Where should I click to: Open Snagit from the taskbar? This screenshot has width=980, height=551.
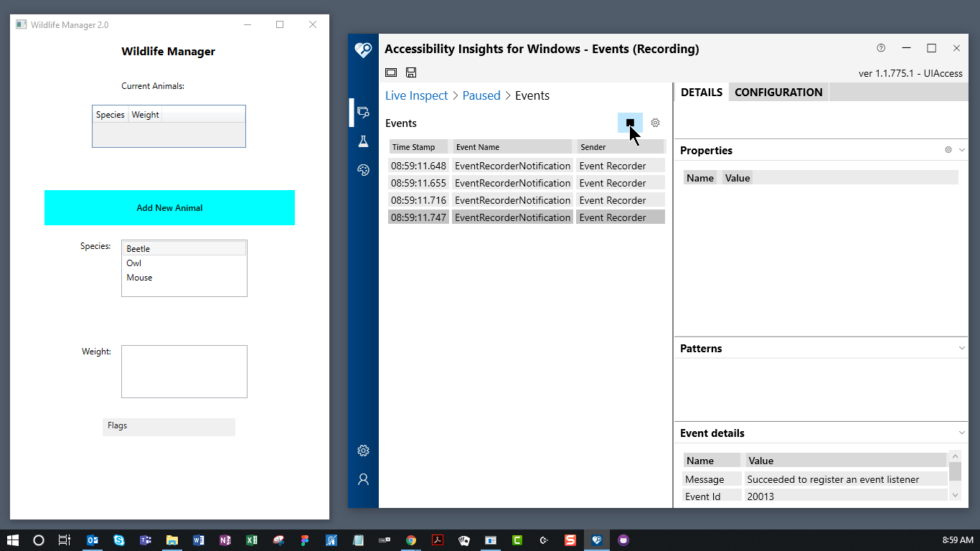pyautogui.click(x=570, y=540)
